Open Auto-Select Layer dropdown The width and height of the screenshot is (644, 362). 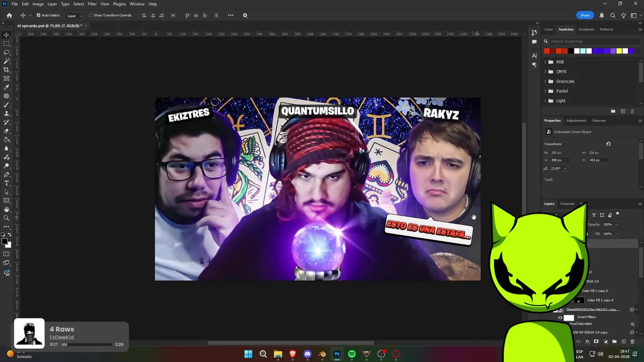pyautogui.click(x=74, y=16)
